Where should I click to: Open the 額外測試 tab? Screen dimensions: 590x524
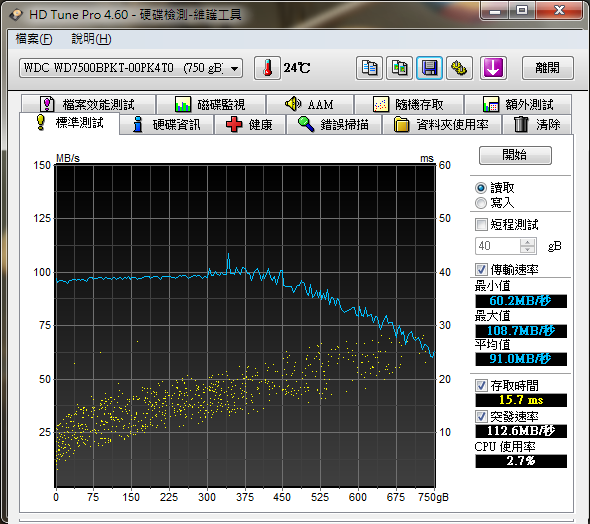[518, 104]
